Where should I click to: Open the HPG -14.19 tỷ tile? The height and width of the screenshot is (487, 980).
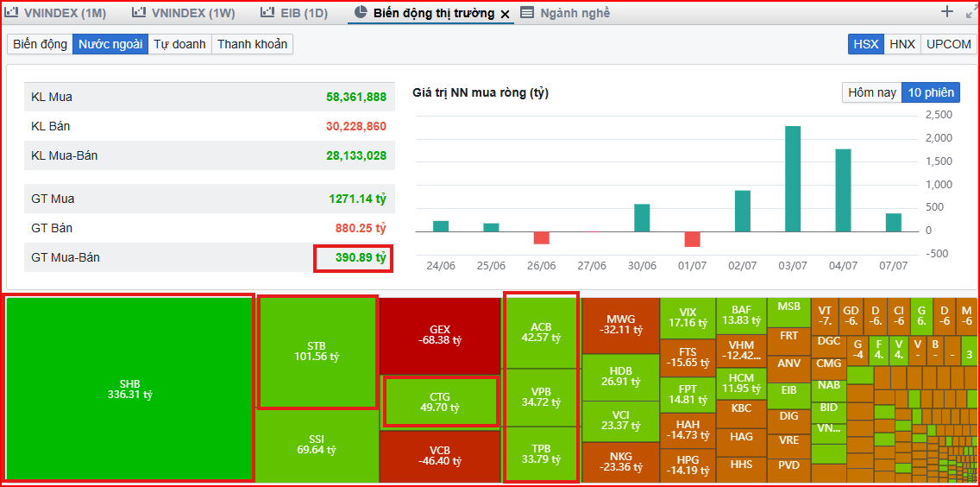(687, 465)
